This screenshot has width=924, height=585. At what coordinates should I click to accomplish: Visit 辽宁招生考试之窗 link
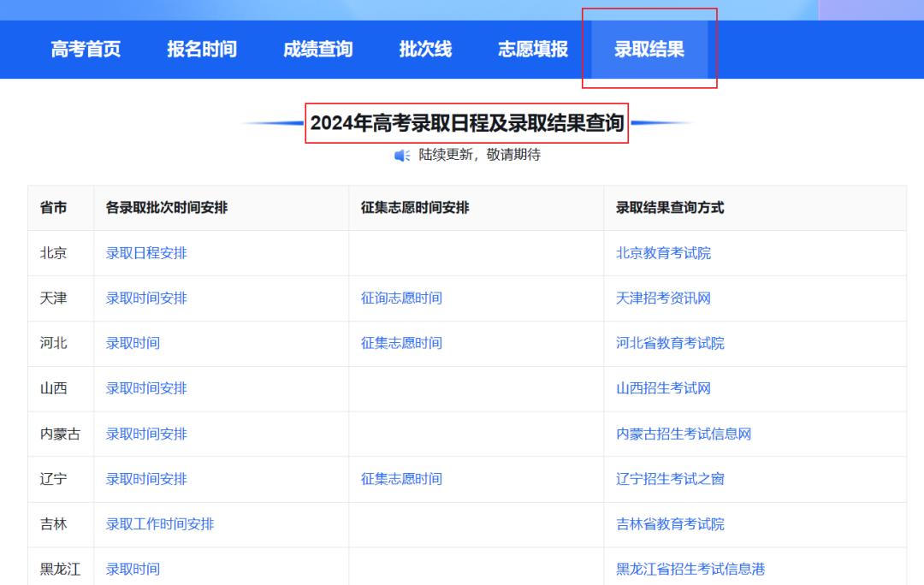(x=670, y=479)
